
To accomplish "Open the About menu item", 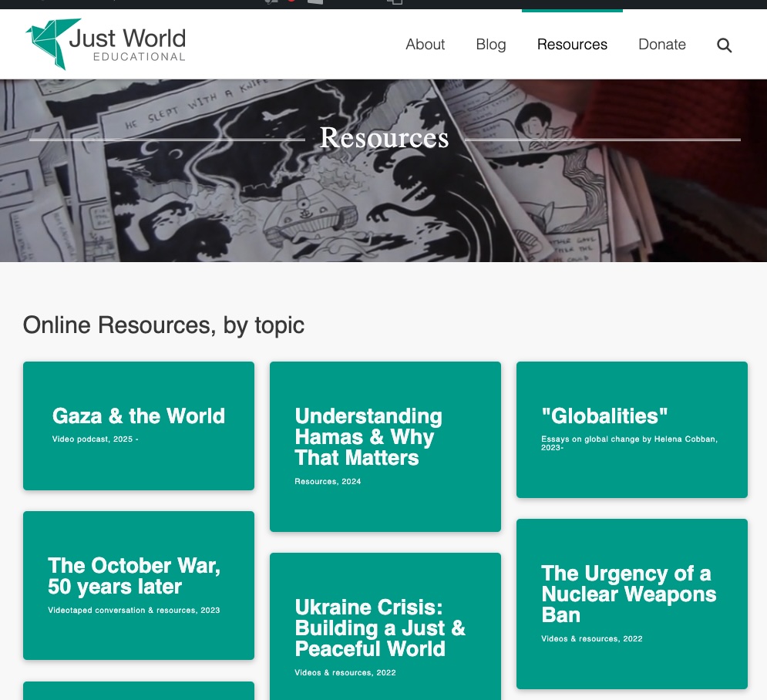I will [x=425, y=45].
